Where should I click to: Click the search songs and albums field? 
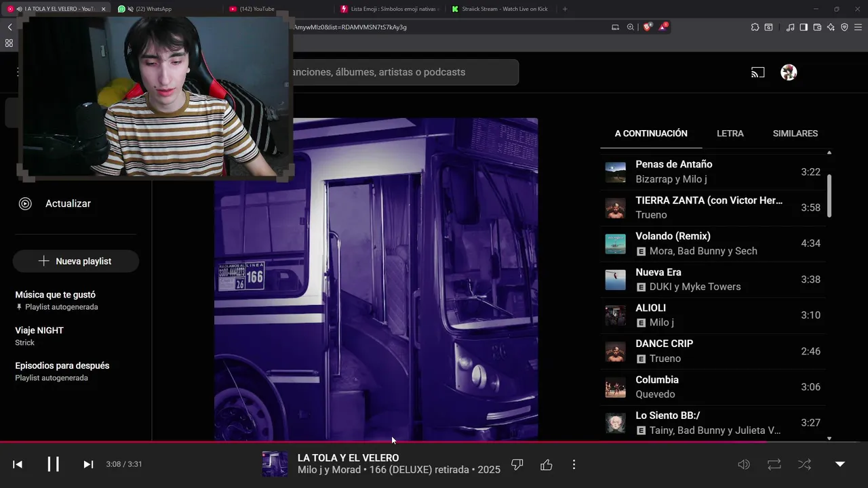(x=405, y=73)
